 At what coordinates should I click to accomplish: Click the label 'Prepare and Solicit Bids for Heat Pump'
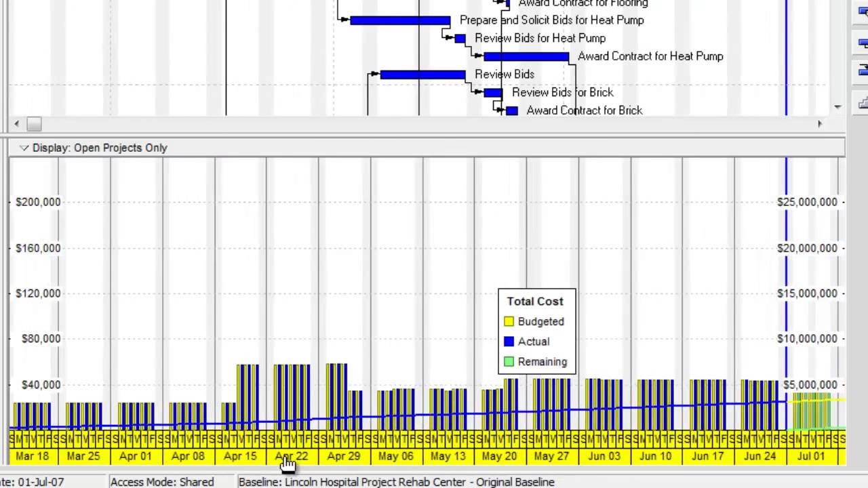click(x=552, y=20)
